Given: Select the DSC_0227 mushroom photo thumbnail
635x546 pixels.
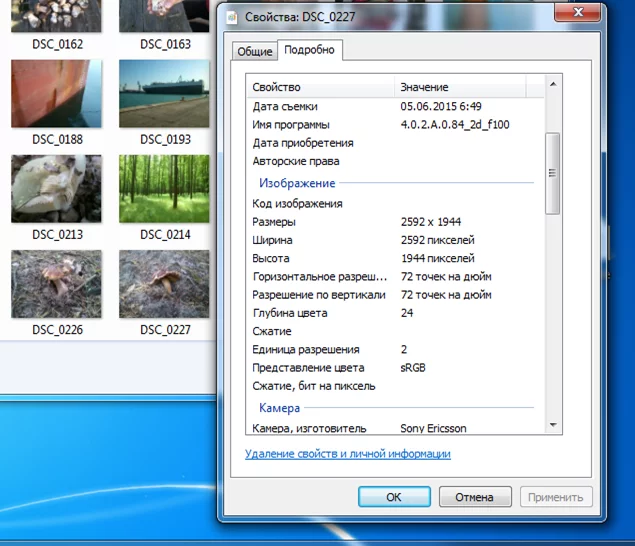Looking at the screenshot, I should tap(165, 283).
